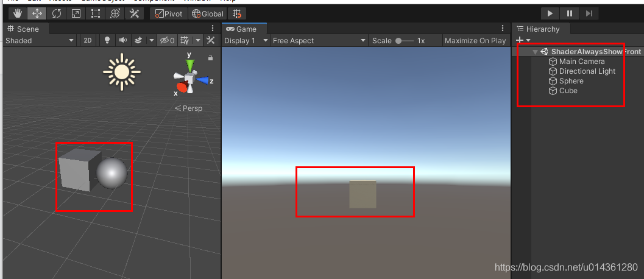Toggle Global handle rotation
The height and width of the screenshot is (279, 644).
pos(207,13)
